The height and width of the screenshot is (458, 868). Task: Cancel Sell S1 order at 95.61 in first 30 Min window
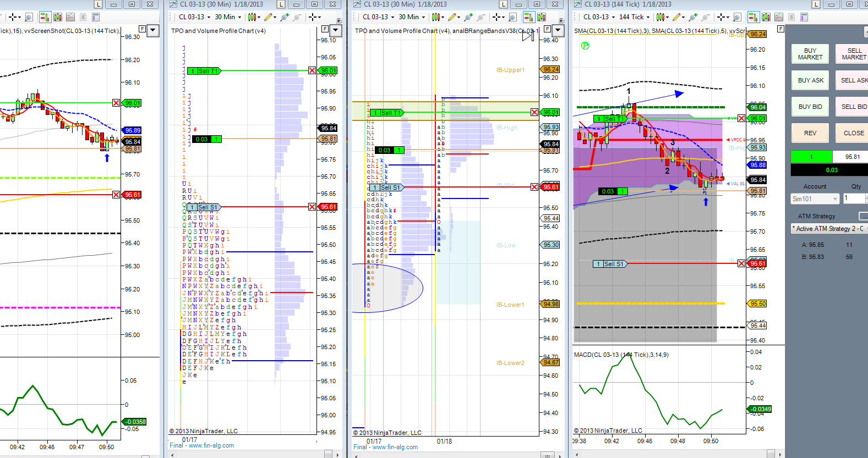coord(312,207)
